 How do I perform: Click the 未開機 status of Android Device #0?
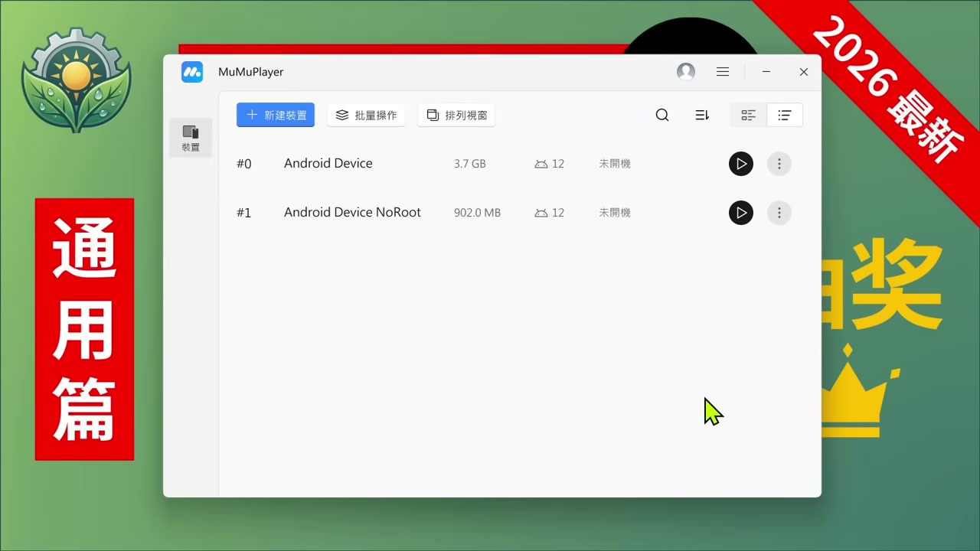point(615,164)
